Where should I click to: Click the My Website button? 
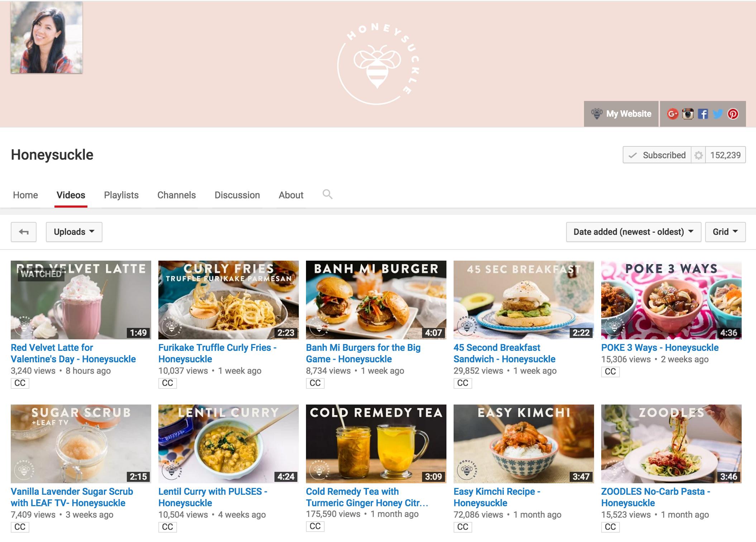(x=622, y=114)
